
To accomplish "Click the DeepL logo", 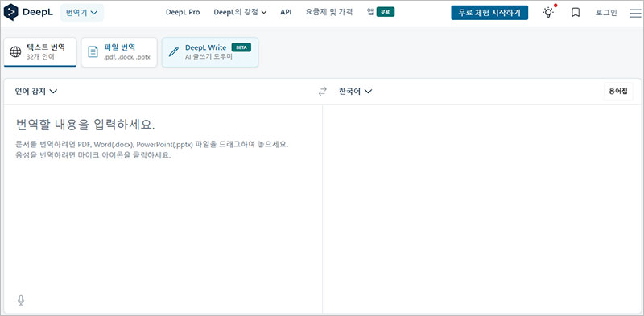I will [x=28, y=12].
